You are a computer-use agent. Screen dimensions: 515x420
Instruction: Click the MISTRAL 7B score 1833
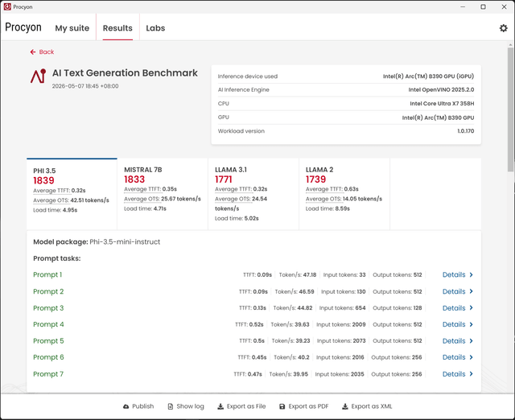coord(134,179)
